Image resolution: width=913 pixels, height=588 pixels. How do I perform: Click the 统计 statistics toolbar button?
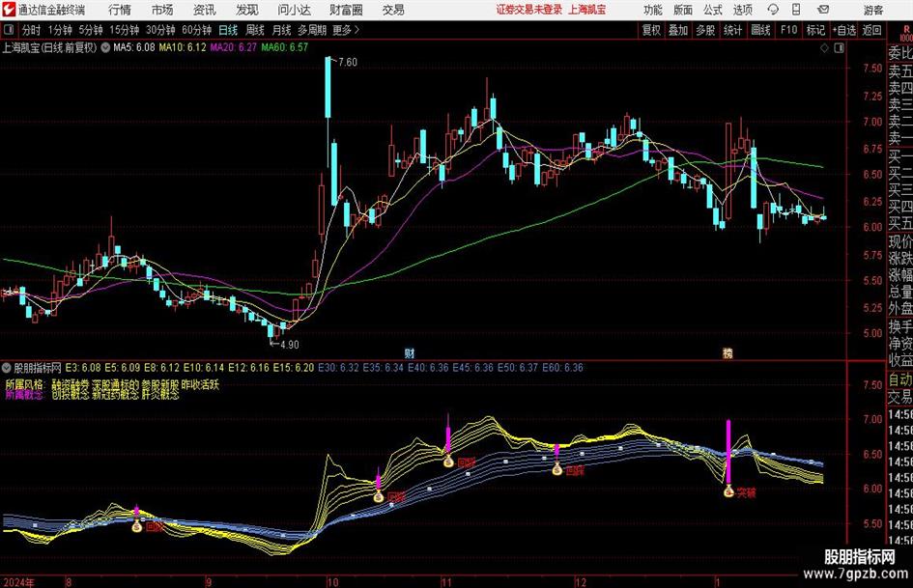point(732,30)
